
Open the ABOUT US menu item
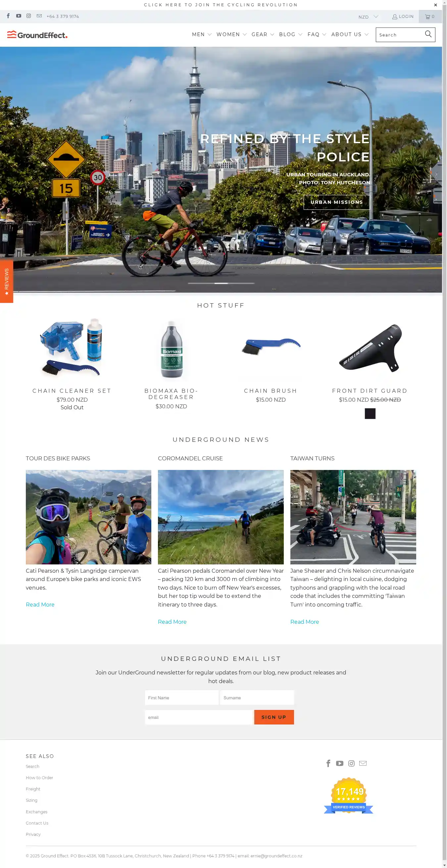(x=350, y=34)
